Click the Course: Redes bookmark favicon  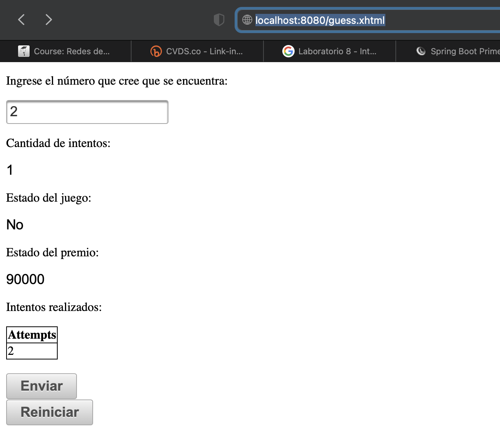coord(23,51)
